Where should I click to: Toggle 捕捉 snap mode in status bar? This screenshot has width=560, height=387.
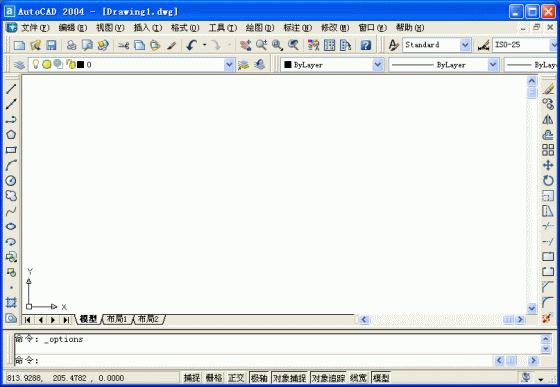(x=192, y=378)
